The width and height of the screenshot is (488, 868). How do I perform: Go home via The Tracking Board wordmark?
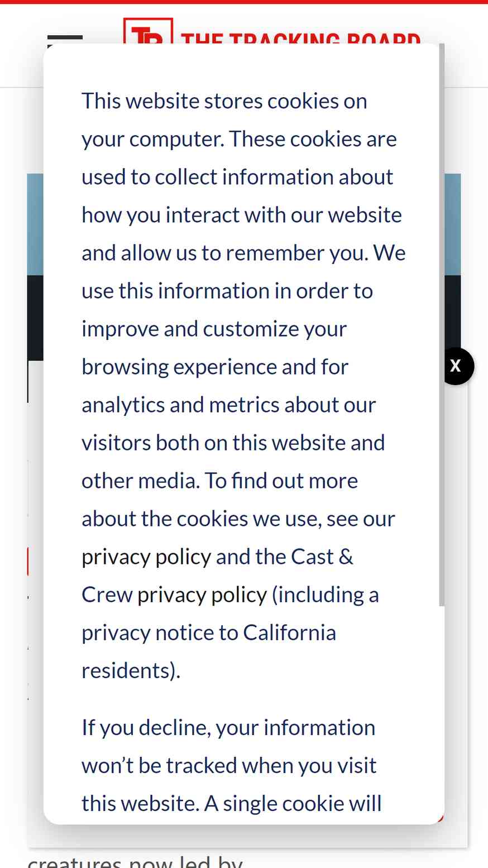tap(300, 38)
